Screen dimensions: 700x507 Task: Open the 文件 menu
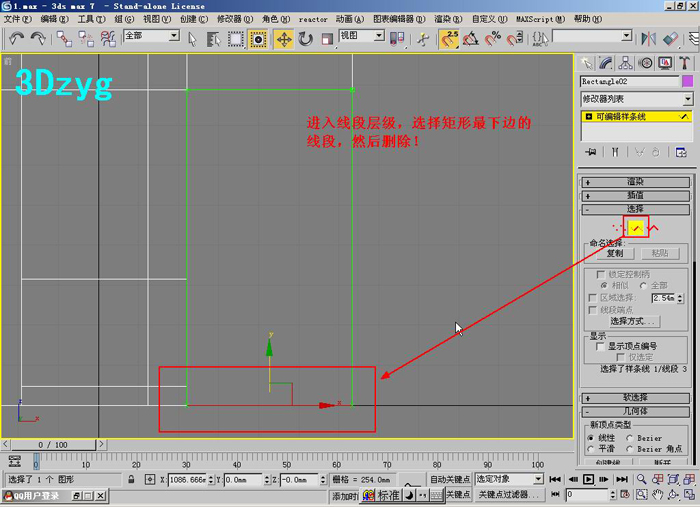point(18,19)
